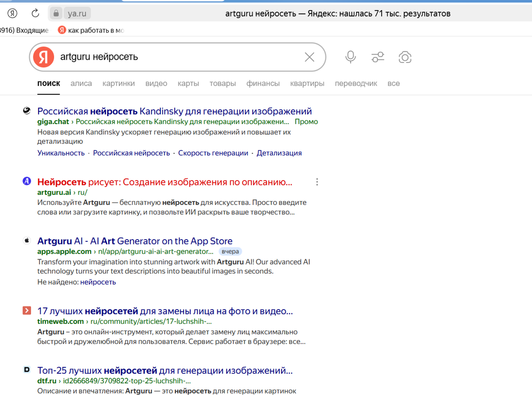532x395 pixels.
Task: Click dtf.ru green domain link
Action: [47, 381]
